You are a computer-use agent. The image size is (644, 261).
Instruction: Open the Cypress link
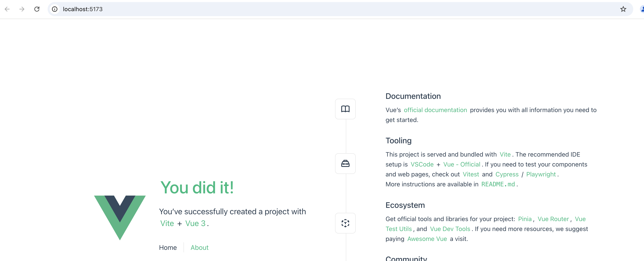[x=507, y=174]
